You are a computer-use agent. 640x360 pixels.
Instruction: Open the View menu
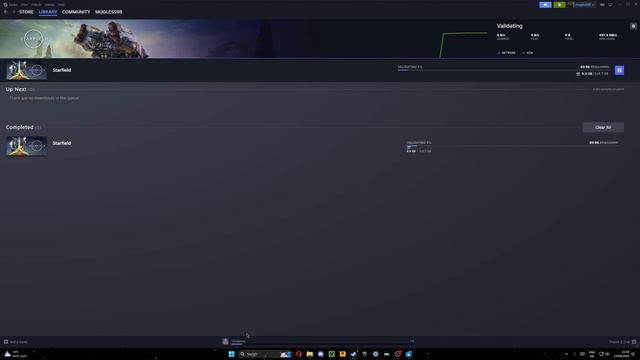(24, 4)
